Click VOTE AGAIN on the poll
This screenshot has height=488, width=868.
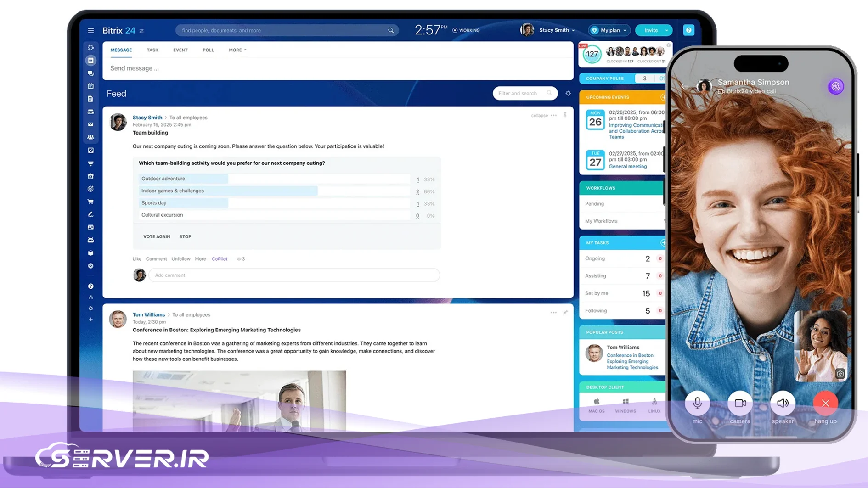[157, 236]
